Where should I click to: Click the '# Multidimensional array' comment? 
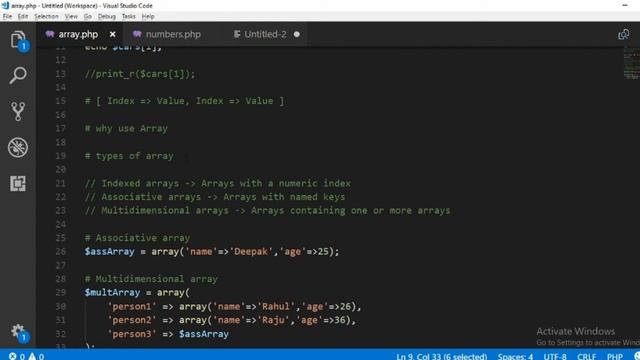pyautogui.click(x=151, y=279)
